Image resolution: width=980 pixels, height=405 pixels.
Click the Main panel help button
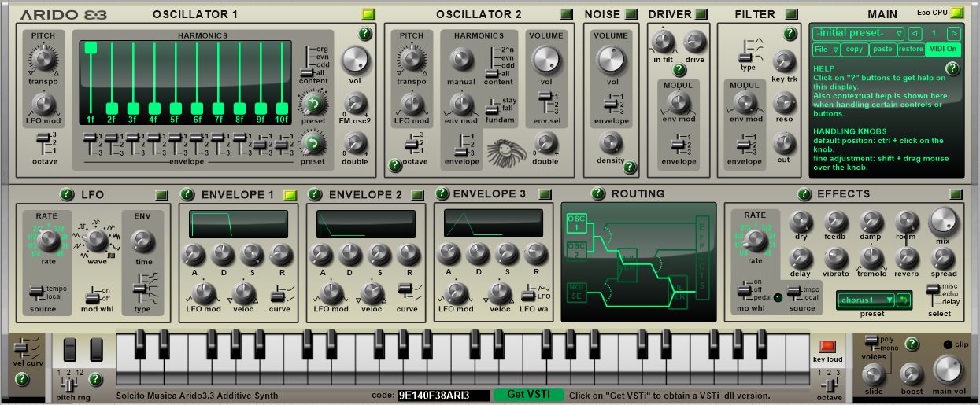click(x=952, y=68)
